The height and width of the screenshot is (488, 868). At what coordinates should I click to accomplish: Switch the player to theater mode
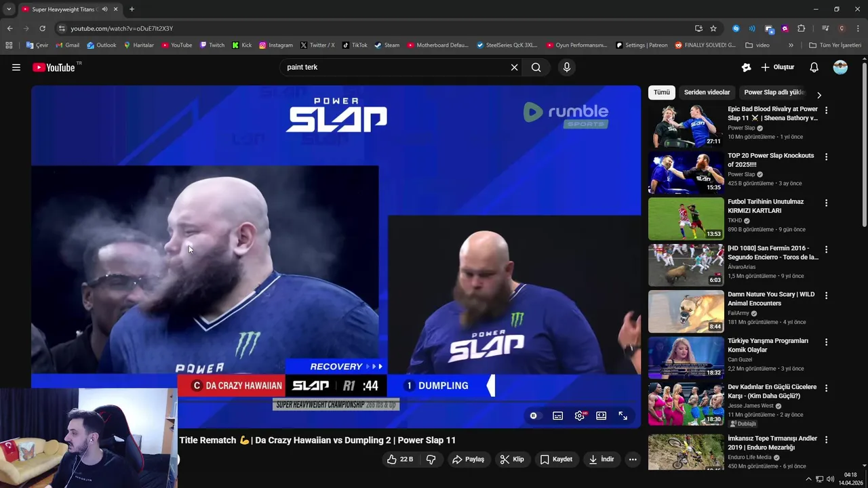tap(601, 415)
